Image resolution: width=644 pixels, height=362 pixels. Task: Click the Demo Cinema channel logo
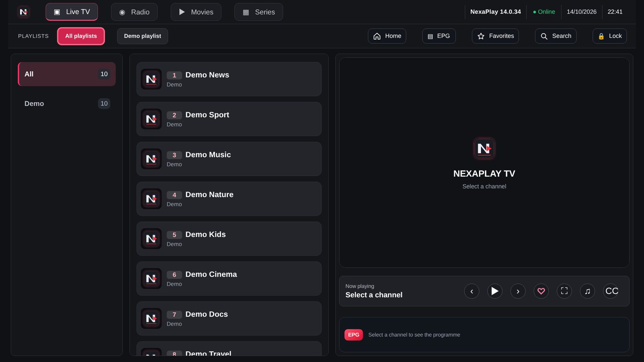click(151, 278)
